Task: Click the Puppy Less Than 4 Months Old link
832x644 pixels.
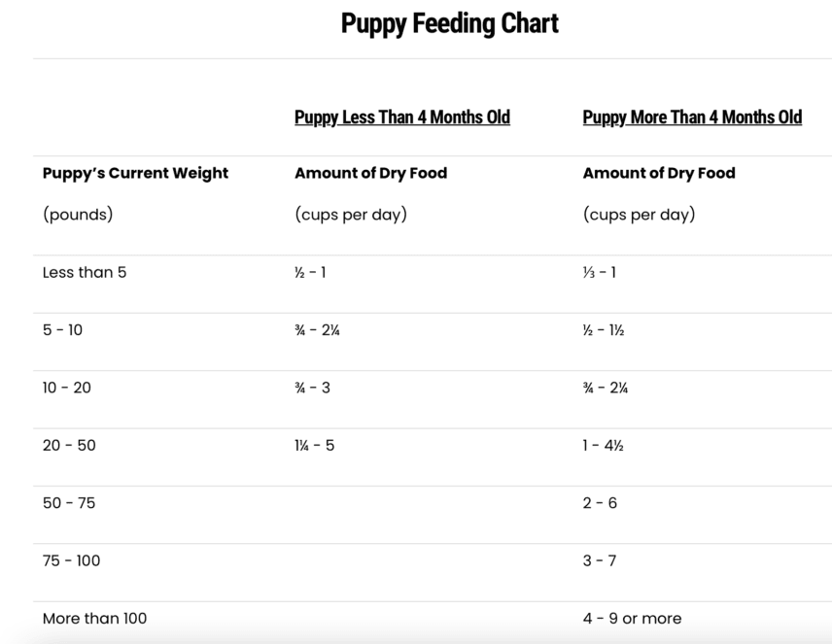Action: (401, 118)
